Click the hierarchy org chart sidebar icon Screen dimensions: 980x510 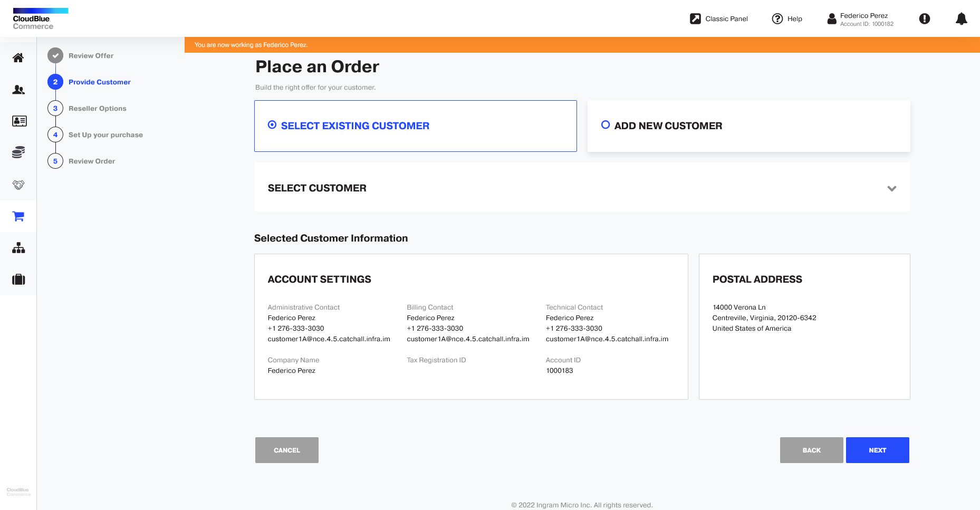[18, 248]
